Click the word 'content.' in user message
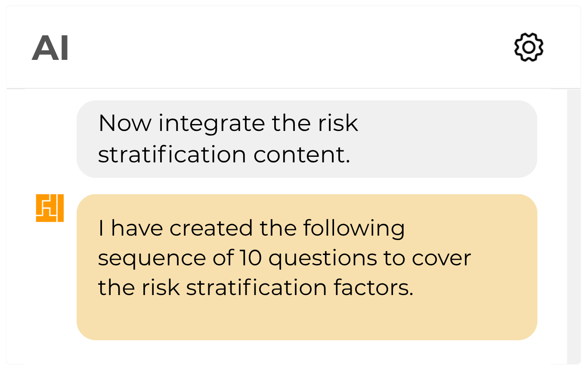 [x=301, y=155]
